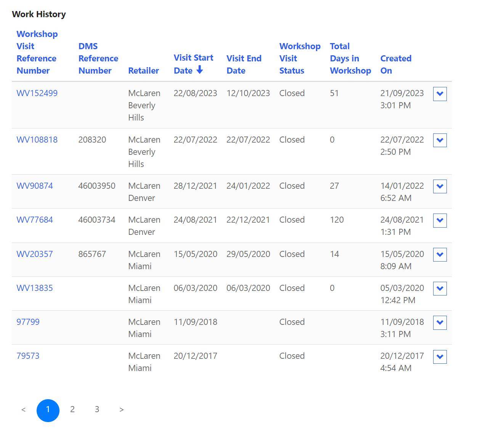485x448 pixels.
Task: Open the dropdown for visit WV108818
Action: [440, 140]
